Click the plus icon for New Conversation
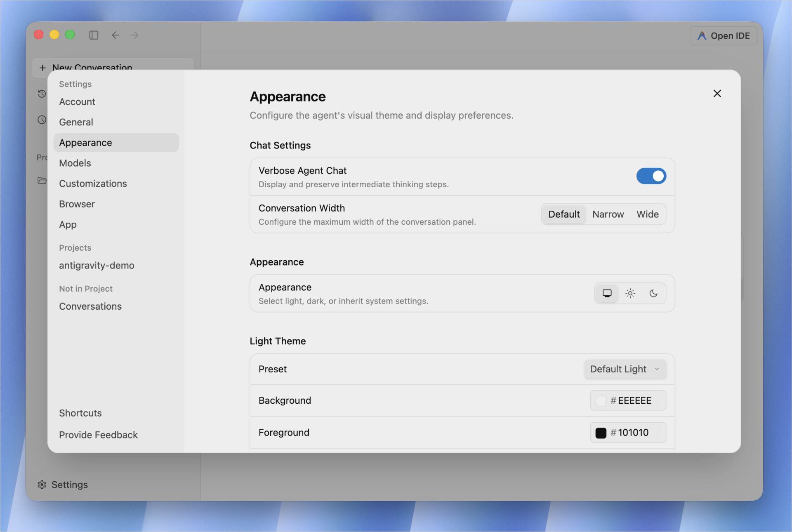The image size is (792, 532). 42,68
